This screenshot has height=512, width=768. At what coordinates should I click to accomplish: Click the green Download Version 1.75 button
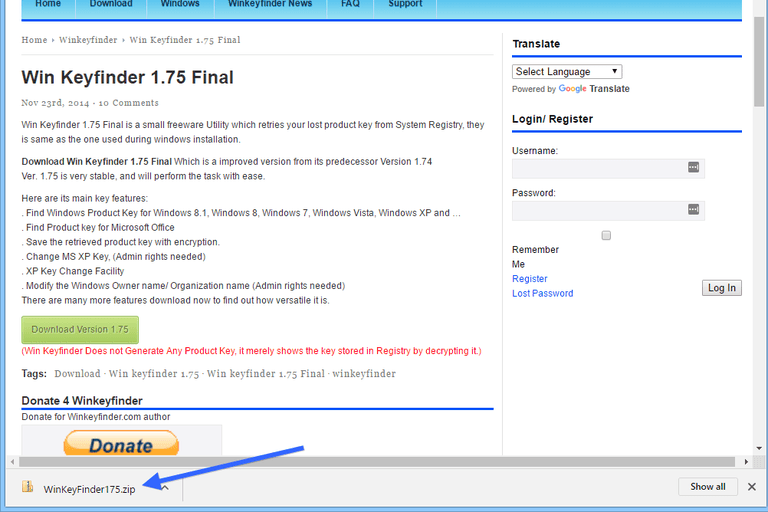pos(80,330)
